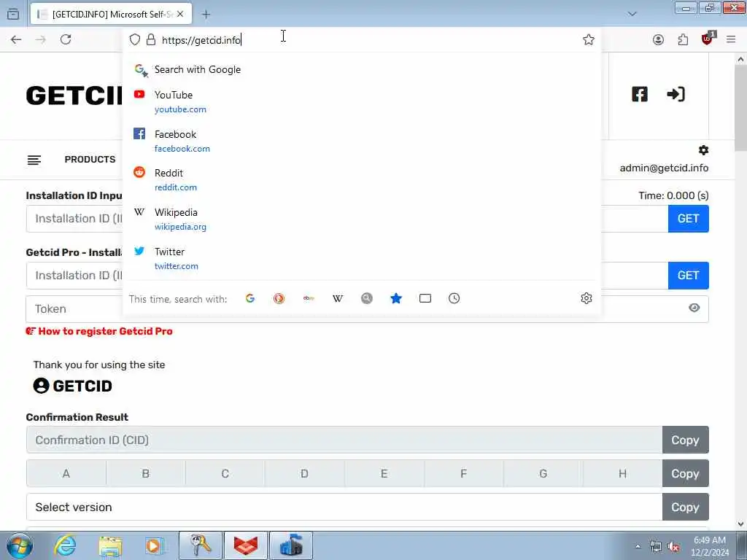Viewport: 747px width, 560px height.
Task: Open the page settings cog above admin email
Action: tap(704, 150)
